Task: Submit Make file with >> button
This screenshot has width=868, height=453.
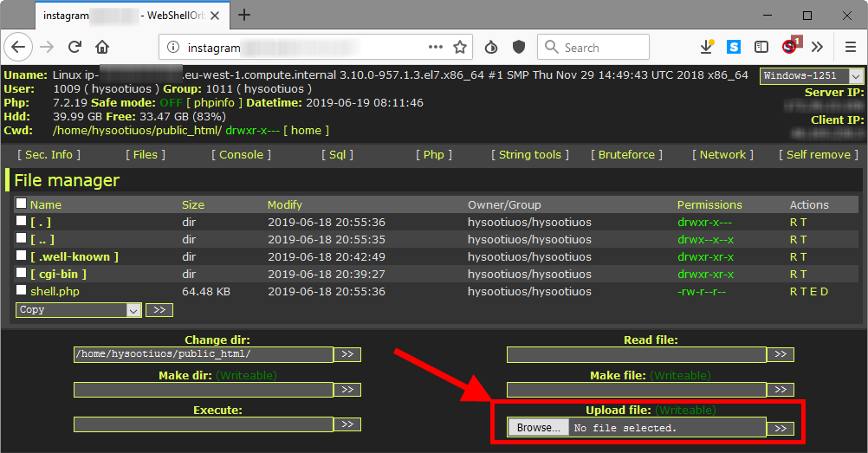Action: [x=781, y=390]
